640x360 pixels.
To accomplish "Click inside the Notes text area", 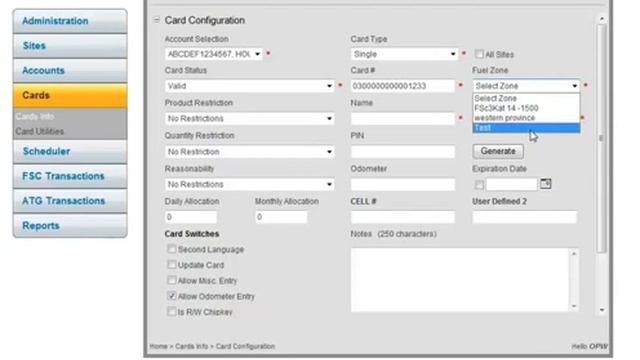I will (459, 280).
